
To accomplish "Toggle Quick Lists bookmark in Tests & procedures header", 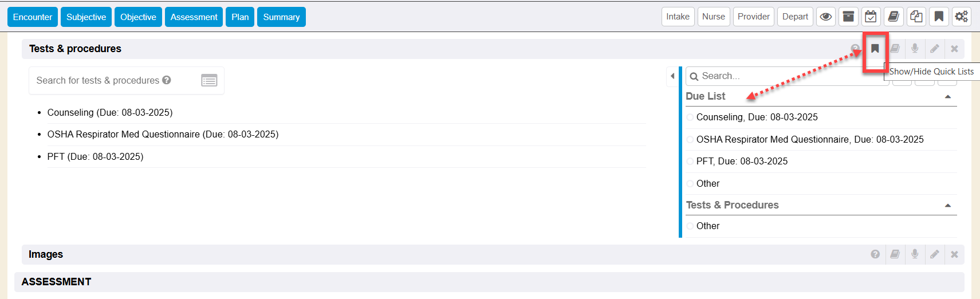I will click(x=875, y=49).
